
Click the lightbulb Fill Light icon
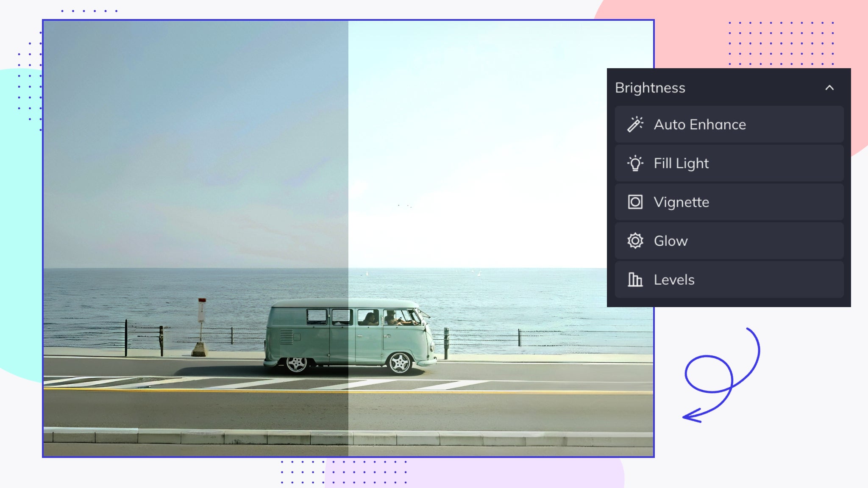(x=635, y=164)
